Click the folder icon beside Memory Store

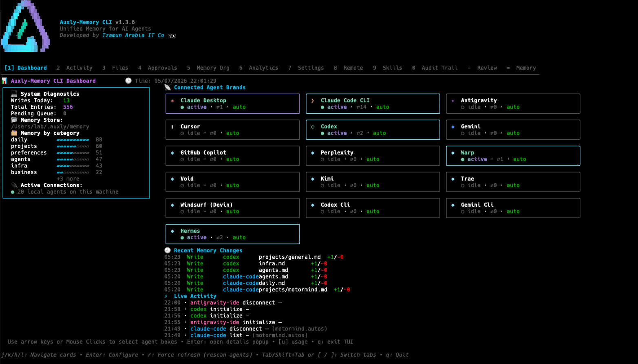[x=14, y=120]
